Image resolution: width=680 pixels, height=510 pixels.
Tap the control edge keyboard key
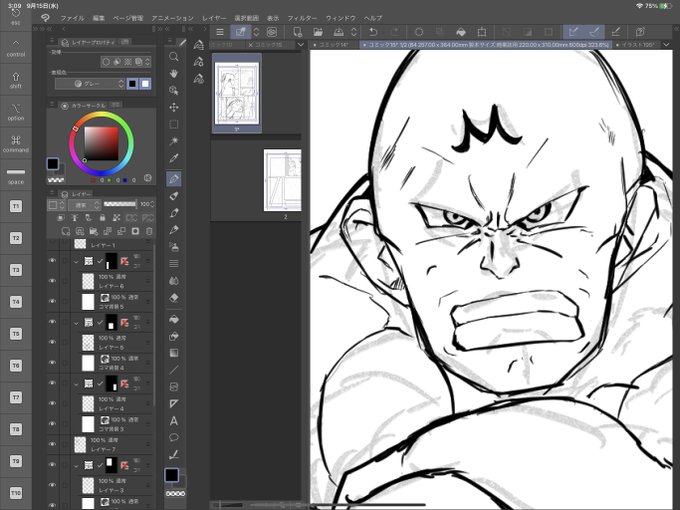(x=16, y=48)
